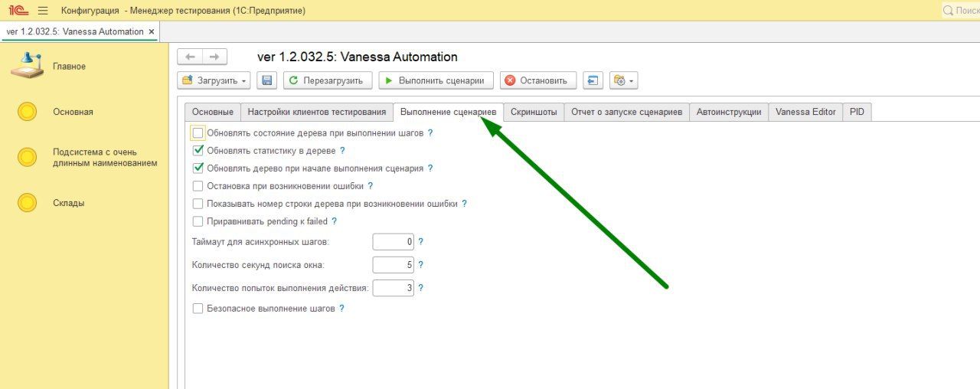Enable Показывать номер строки дерева при ошибке
The image size is (980, 389).
pos(198,204)
